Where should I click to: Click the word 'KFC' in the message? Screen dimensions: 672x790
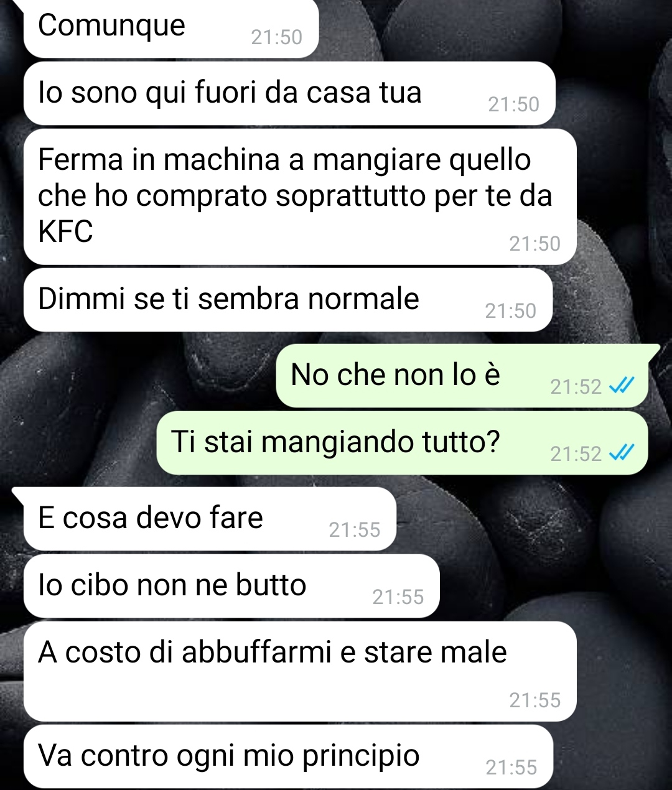(x=65, y=232)
